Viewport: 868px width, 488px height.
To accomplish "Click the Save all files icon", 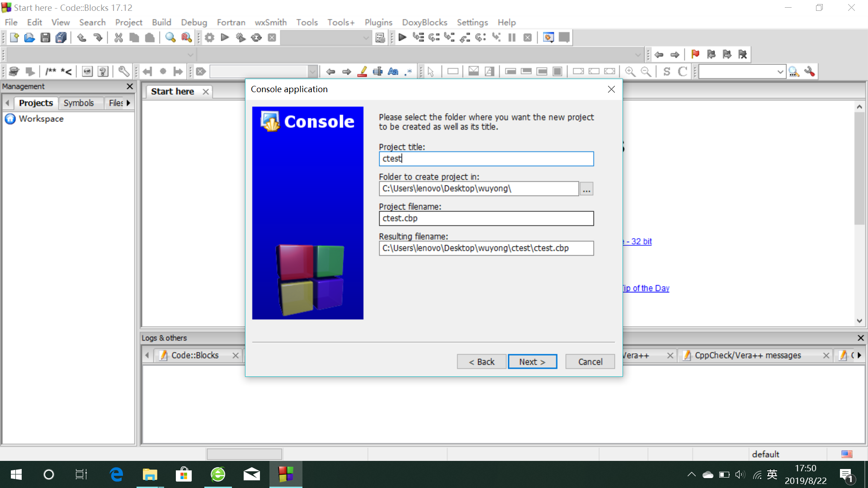I will pyautogui.click(x=61, y=38).
